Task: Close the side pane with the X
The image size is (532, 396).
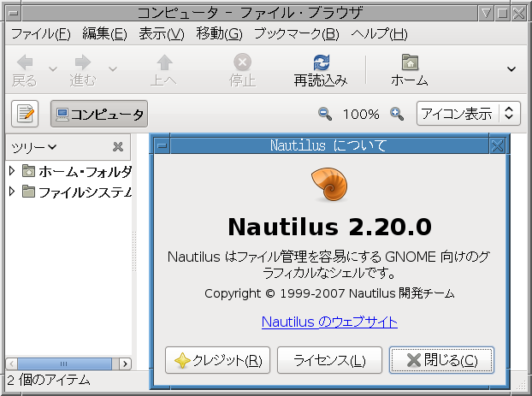Action: (x=118, y=147)
